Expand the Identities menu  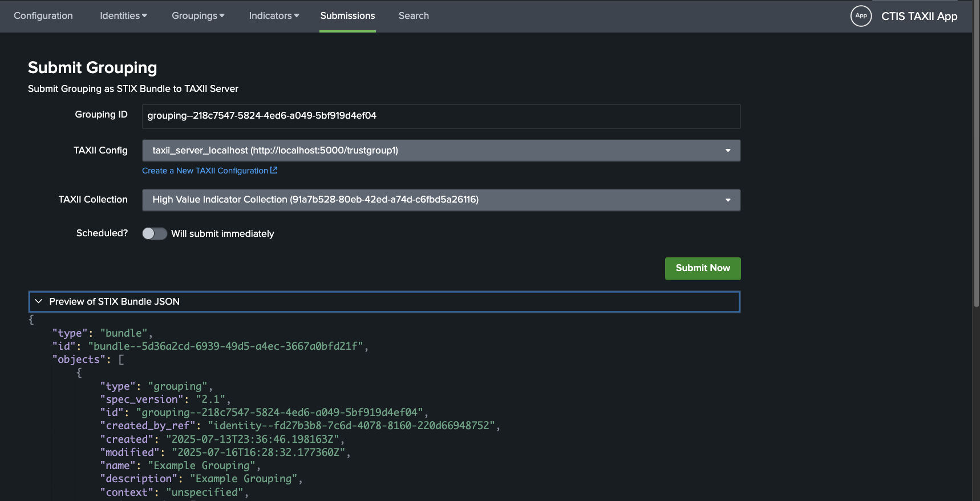[x=123, y=16]
